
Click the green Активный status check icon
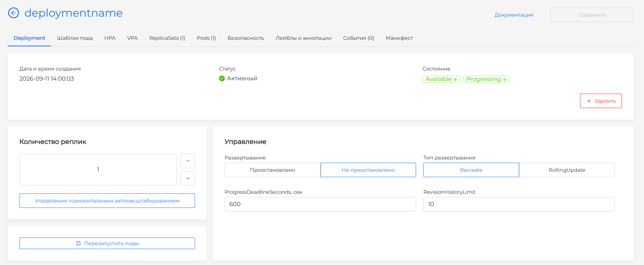(x=222, y=78)
